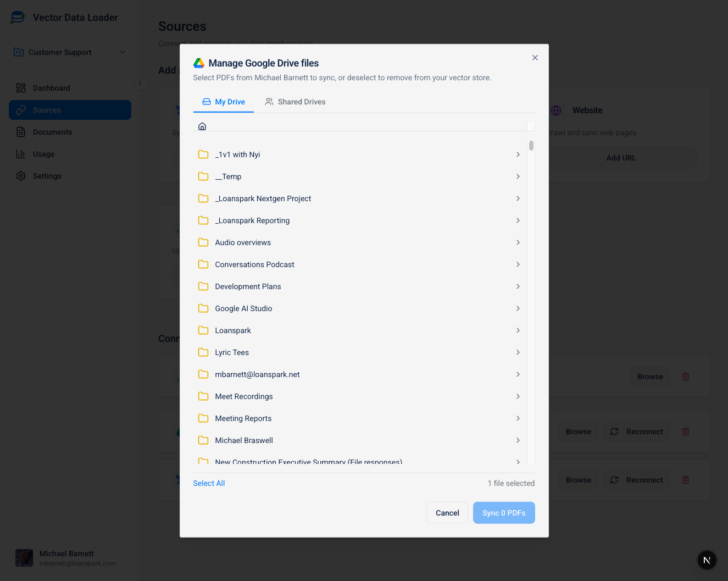Open the Meet Recordings folder via its chevron
Image resolution: width=728 pixels, height=581 pixels.
pos(518,396)
